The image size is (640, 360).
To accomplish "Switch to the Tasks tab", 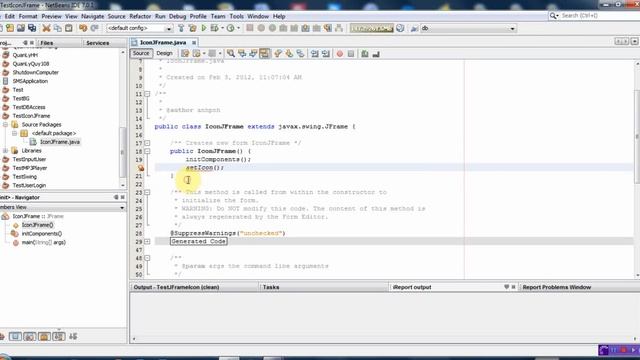I will [x=271, y=287].
